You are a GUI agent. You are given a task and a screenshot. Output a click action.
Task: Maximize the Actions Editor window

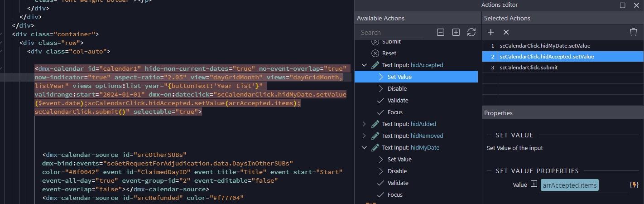pos(623,5)
